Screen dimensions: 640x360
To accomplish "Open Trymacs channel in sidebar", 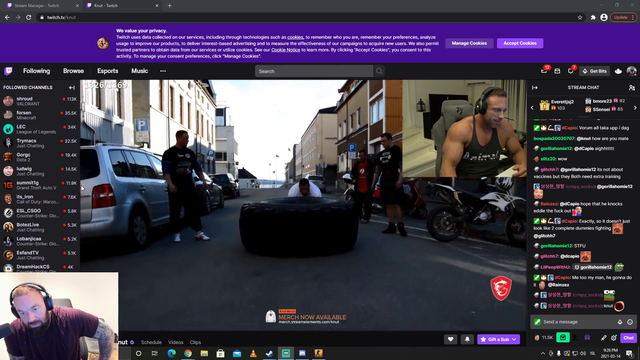I will [40, 143].
